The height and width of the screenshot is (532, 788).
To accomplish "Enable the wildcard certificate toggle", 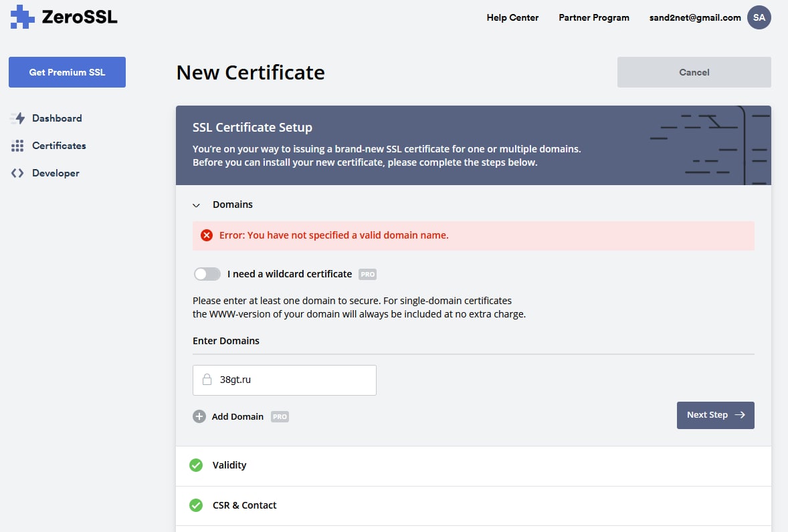I will [207, 274].
